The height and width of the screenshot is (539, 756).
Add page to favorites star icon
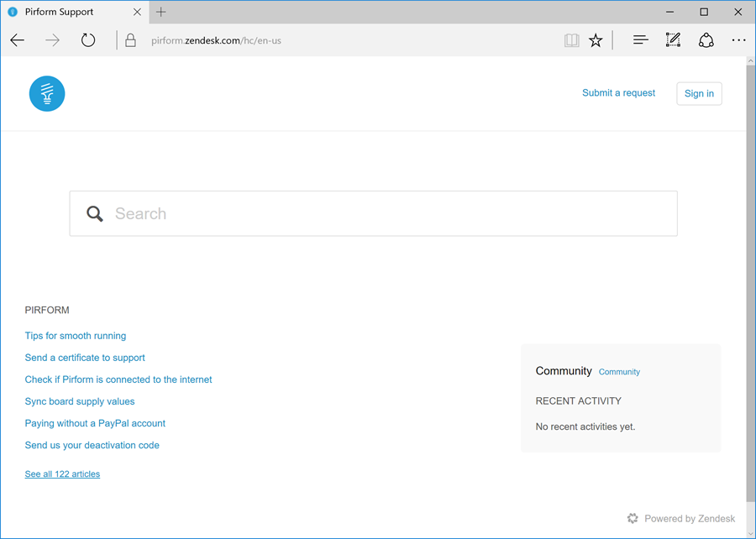click(x=596, y=40)
